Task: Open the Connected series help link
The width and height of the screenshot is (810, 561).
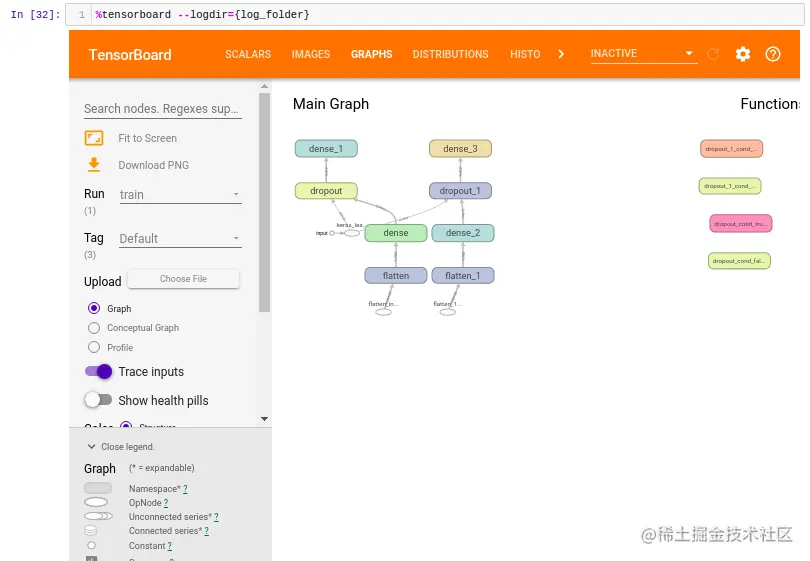Action: [207, 531]
